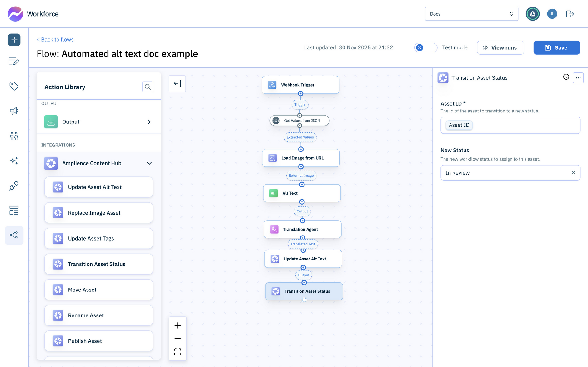Expand the Output action in the library
Image resolution: width=588 pixels, height=367 pixels.
pos(149,122)
